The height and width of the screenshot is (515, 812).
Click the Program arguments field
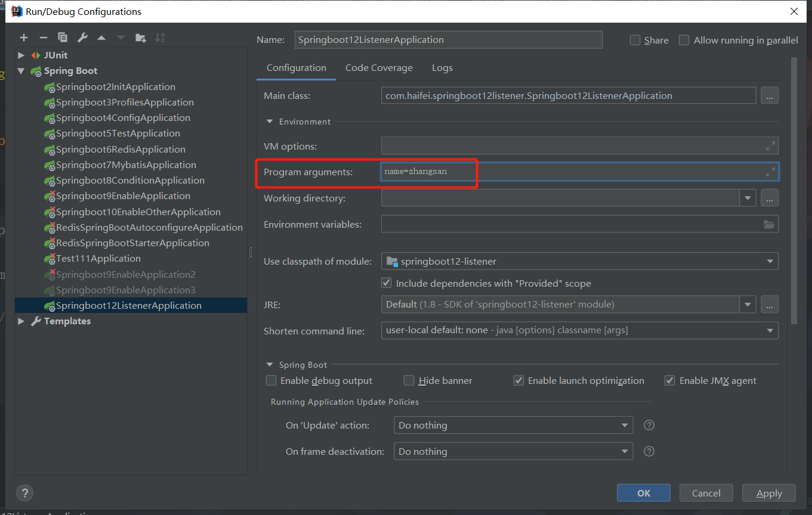pyautogui.click(x=580, y=172)
